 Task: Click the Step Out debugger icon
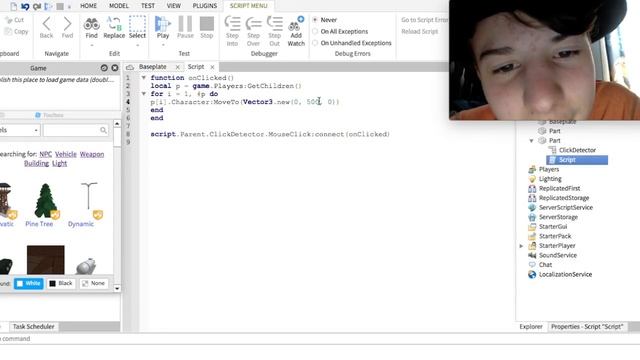click(274, 24)
